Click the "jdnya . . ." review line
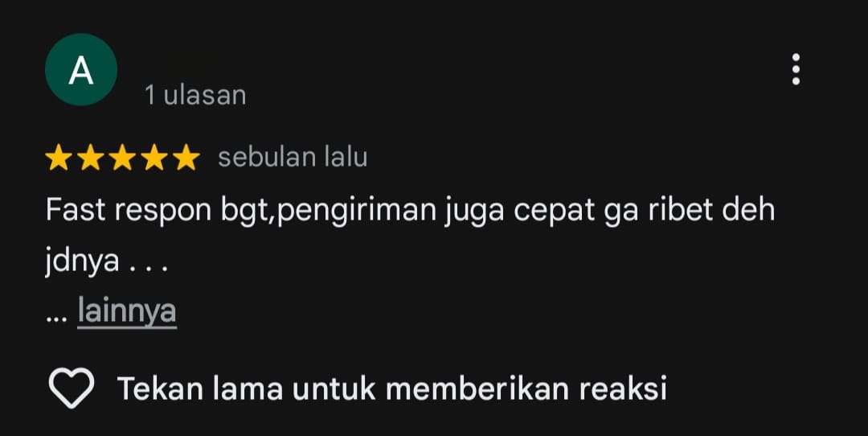The image size is (868, 436). pos(106,261)
